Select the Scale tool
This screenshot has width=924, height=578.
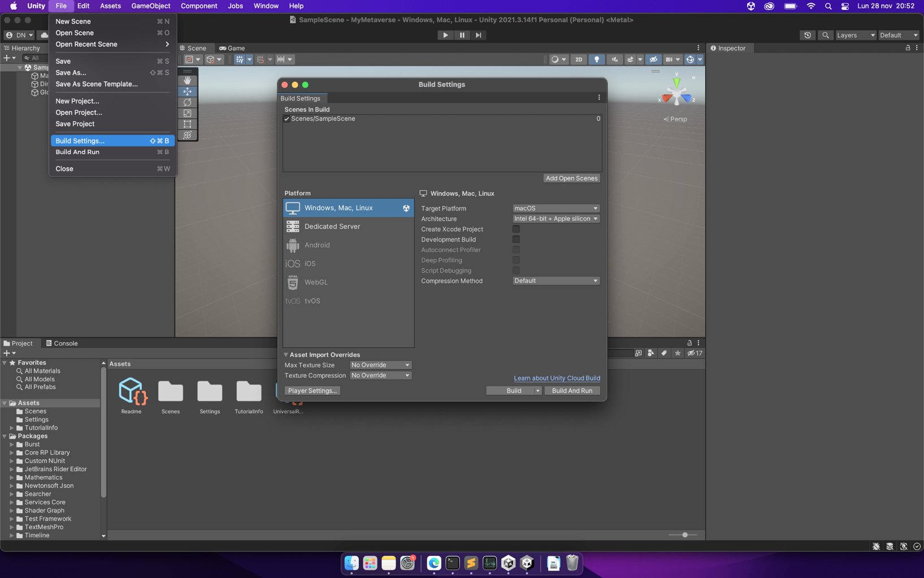coord(188,113)
